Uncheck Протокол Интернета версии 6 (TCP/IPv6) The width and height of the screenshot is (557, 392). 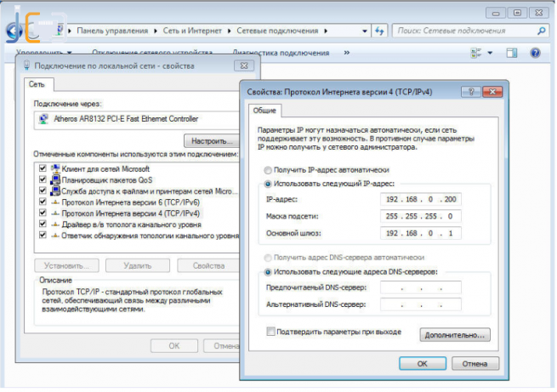click(x=43, y=202)
